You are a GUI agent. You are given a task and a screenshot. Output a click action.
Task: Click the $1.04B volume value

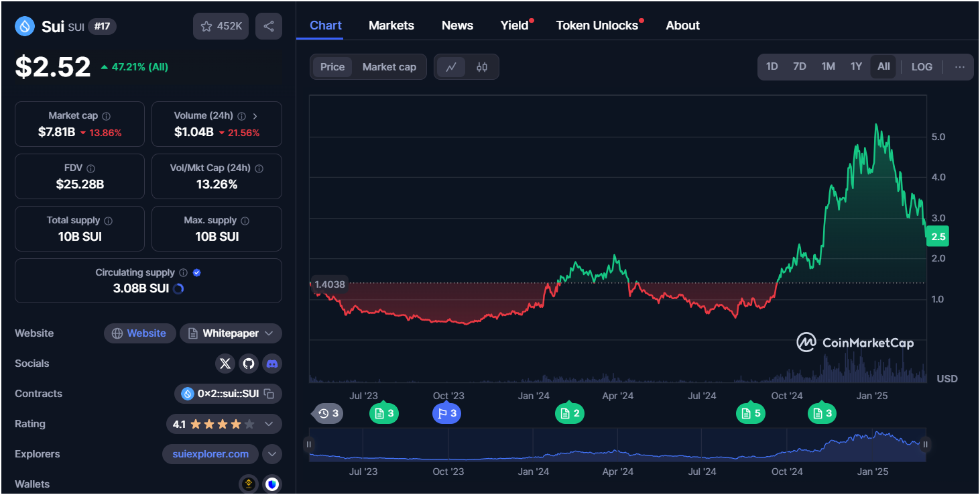click(x=194, y=132)
